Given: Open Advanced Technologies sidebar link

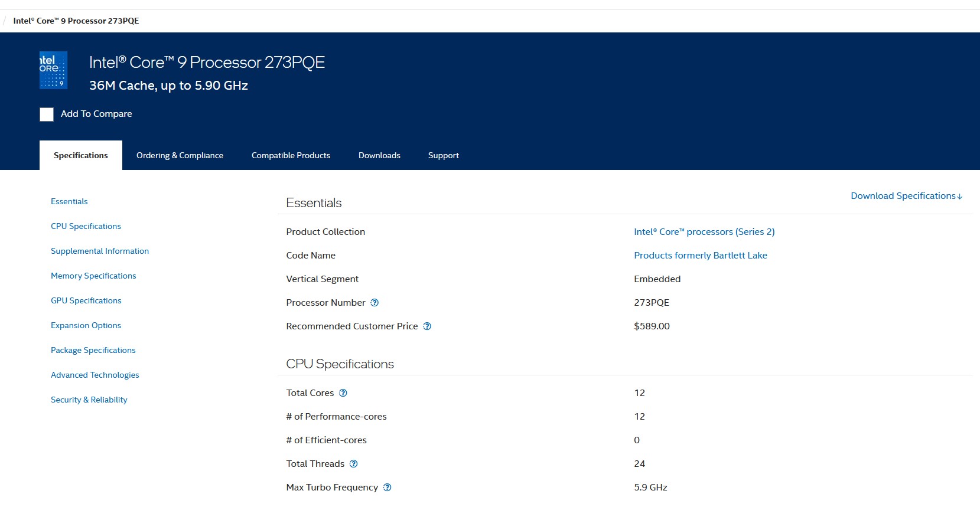Looking at the screenshot, I should point(95,375).
